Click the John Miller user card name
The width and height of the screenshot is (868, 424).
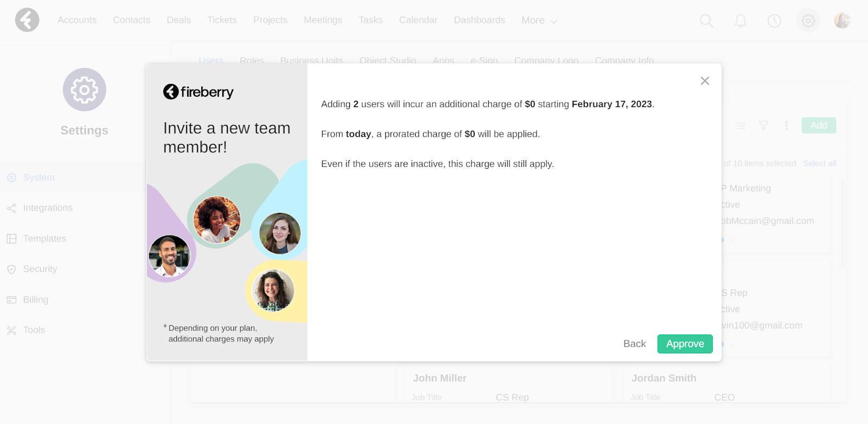(x=440, y=378)
